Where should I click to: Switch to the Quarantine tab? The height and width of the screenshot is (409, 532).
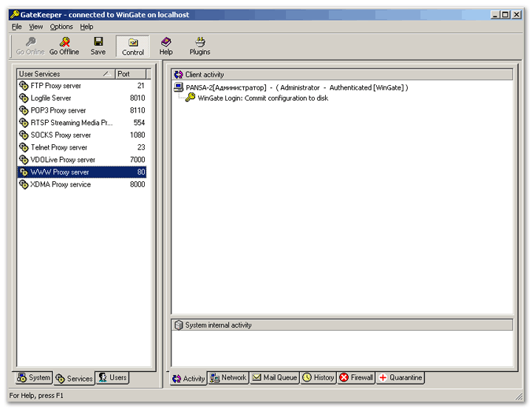400,378
